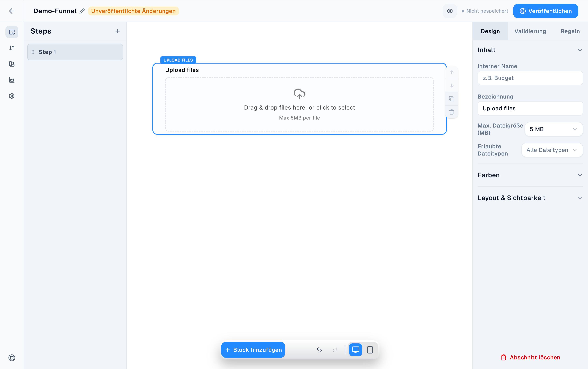Collapse the Inhalt section
Screen dimensions: 588x369
click(x=530, y=50)
